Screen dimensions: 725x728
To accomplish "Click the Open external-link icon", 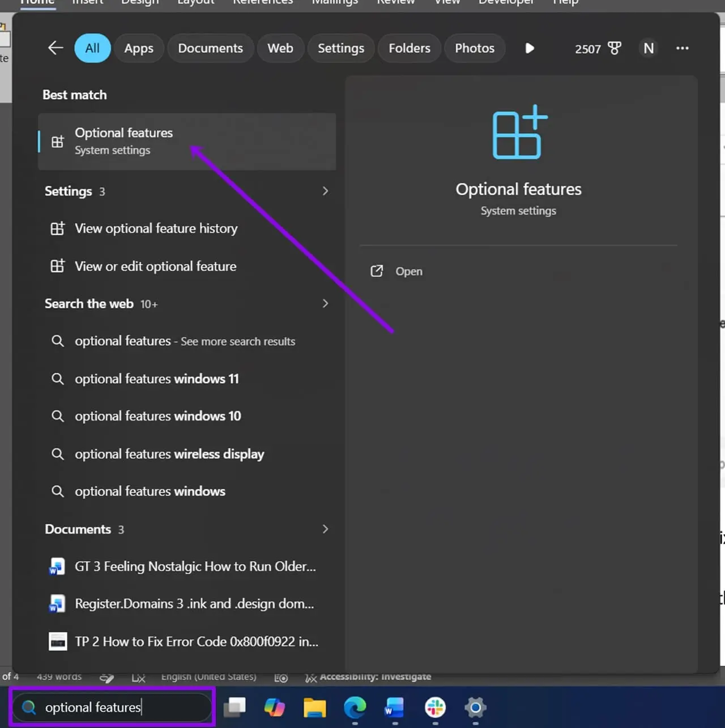I will coord(377,271).
